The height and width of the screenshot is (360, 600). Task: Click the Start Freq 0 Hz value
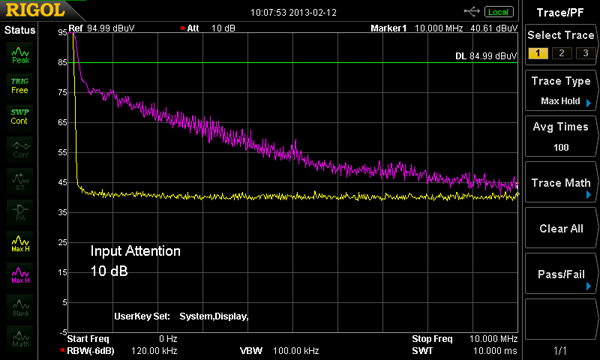click(x=168, y=339)
